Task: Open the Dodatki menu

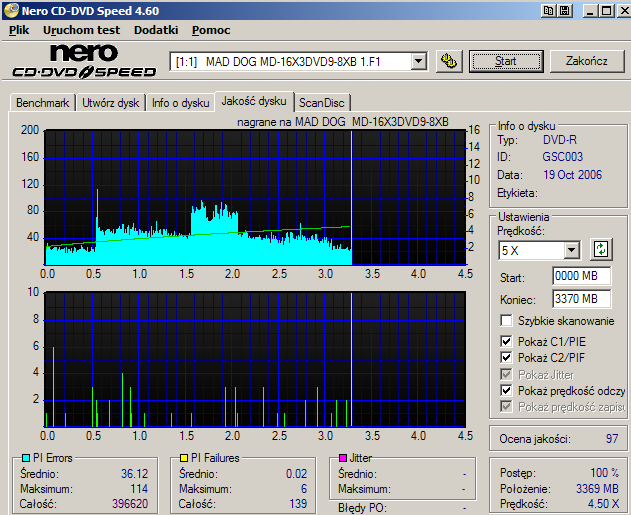Action: pyautogui.click(x=156, y=30)
